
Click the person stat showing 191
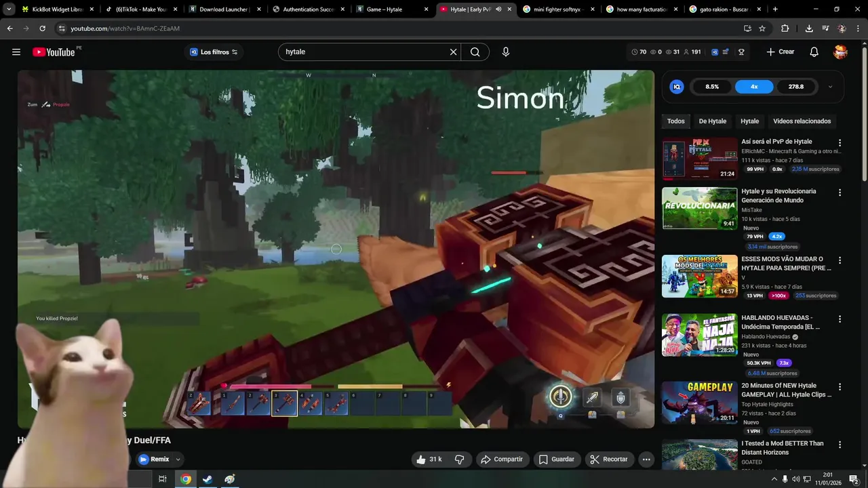pyautogui.click(x=692, y=52)
